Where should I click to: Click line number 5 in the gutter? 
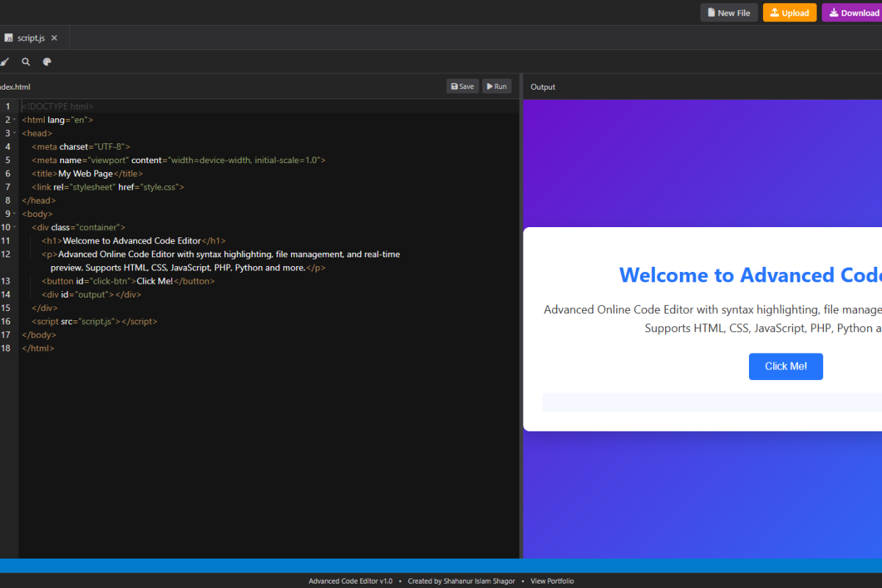pos(7,159)
